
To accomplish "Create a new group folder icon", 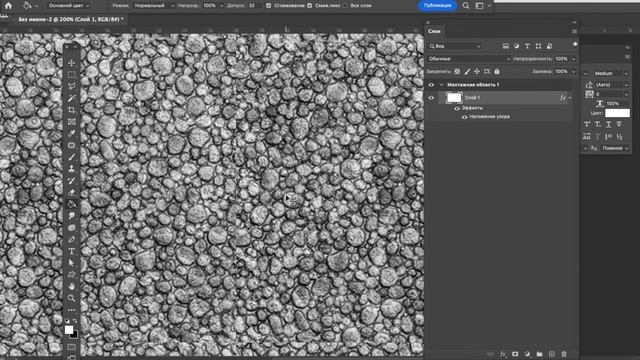I will (540, 354).
